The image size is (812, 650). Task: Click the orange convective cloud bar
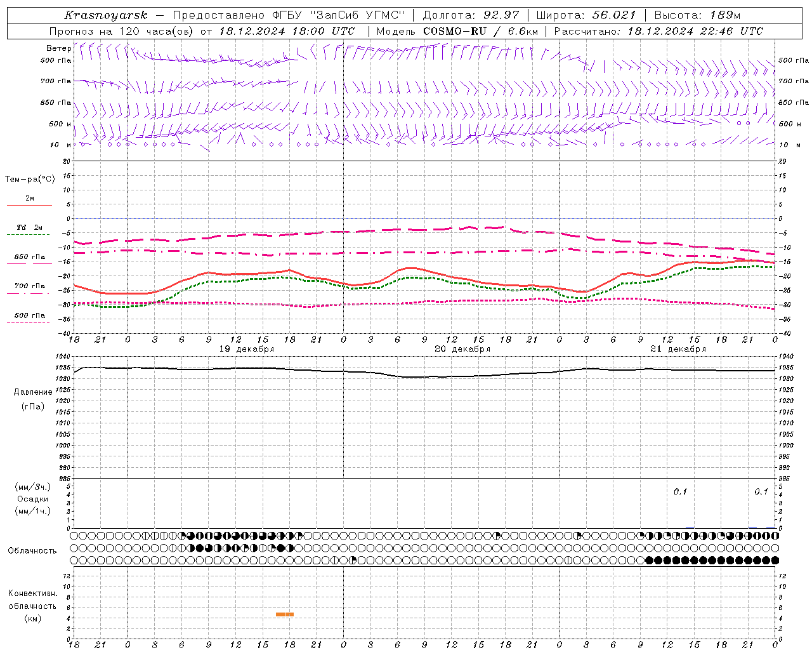click(285, 614)
